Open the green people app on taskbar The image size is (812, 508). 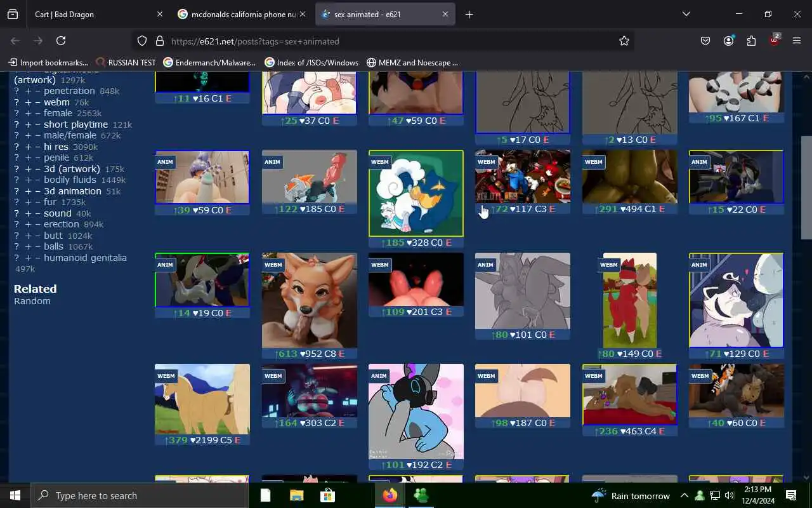(421, 495)
